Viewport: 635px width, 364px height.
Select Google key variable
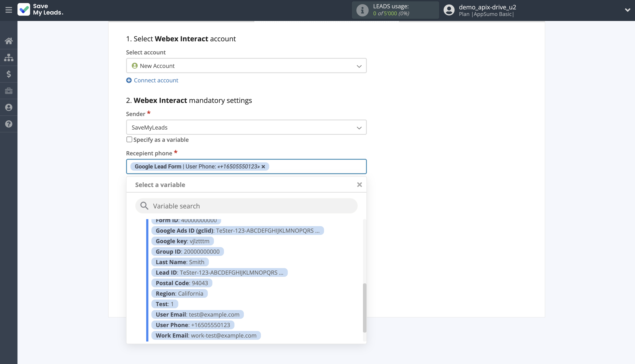(x=182, y=241)
